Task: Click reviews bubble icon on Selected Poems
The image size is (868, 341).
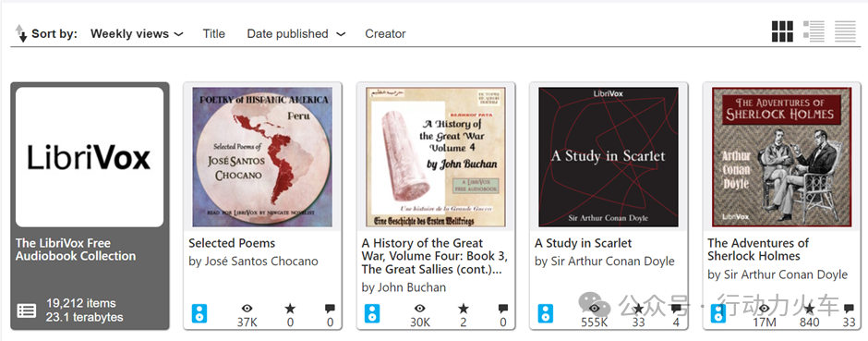Action: tap(330, 309)
